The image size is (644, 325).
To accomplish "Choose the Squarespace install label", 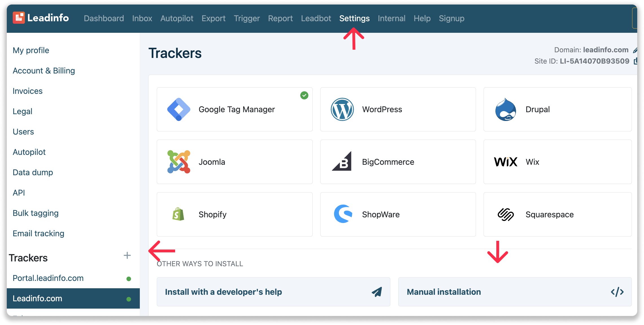I will pyautogui.click(x=549, y=214).
